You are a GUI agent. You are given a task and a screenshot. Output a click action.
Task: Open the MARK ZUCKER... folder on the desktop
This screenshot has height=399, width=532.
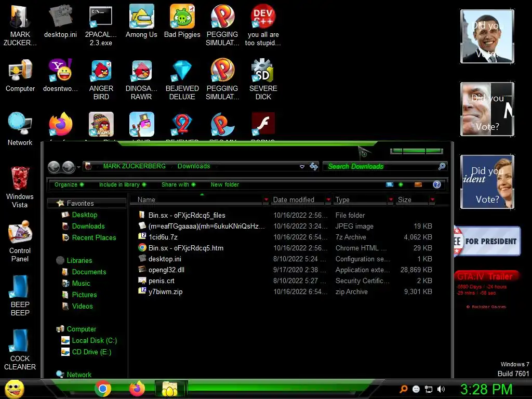(20, 25)
